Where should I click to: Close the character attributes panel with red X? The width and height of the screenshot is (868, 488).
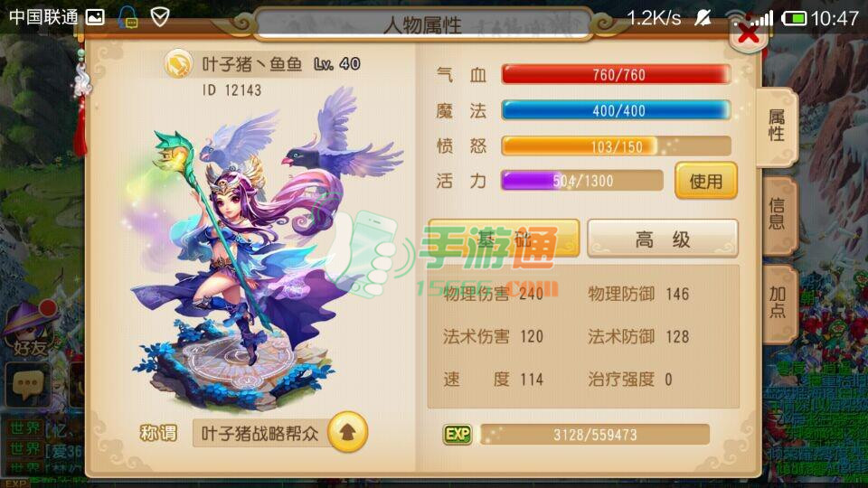click(748, 35)
